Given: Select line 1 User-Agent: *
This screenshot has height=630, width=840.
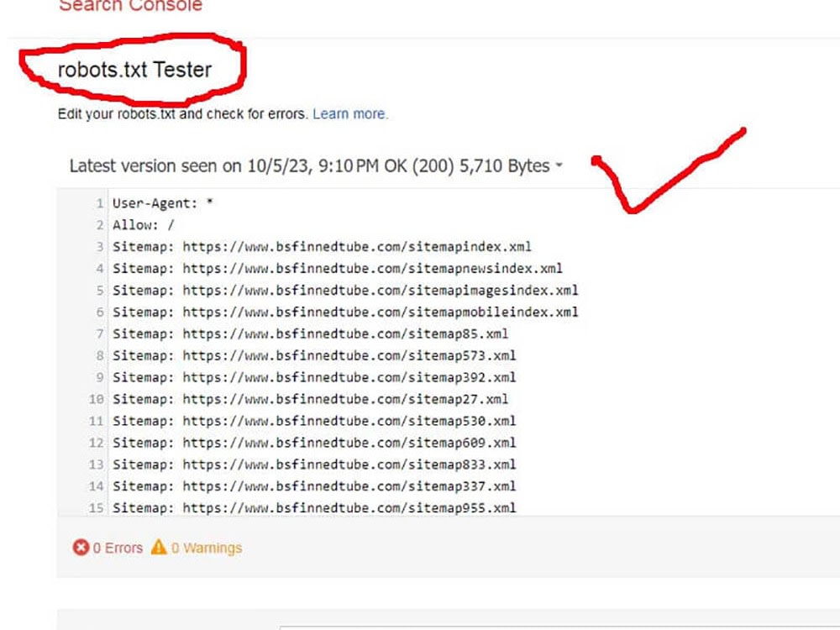Looking at the screenshot, I should pyautogui.click(x=163, y=203).
